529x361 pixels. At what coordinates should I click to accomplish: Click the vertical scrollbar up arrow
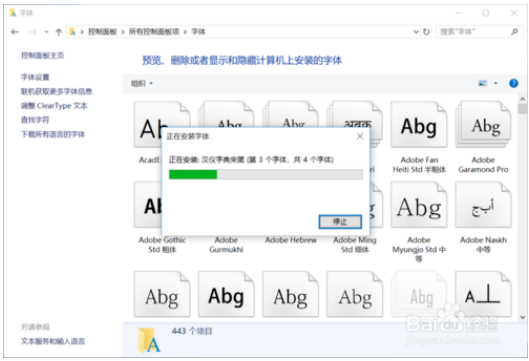(x=523, y=99)
